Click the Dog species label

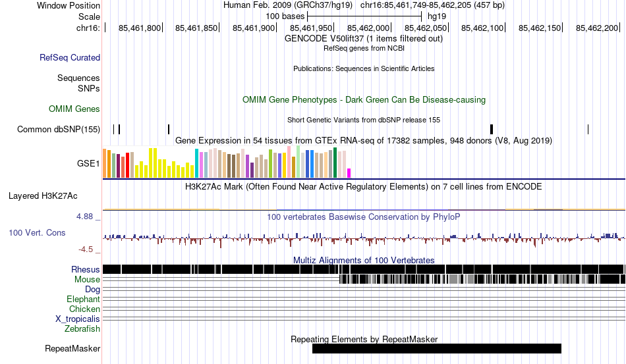[93, 290]
